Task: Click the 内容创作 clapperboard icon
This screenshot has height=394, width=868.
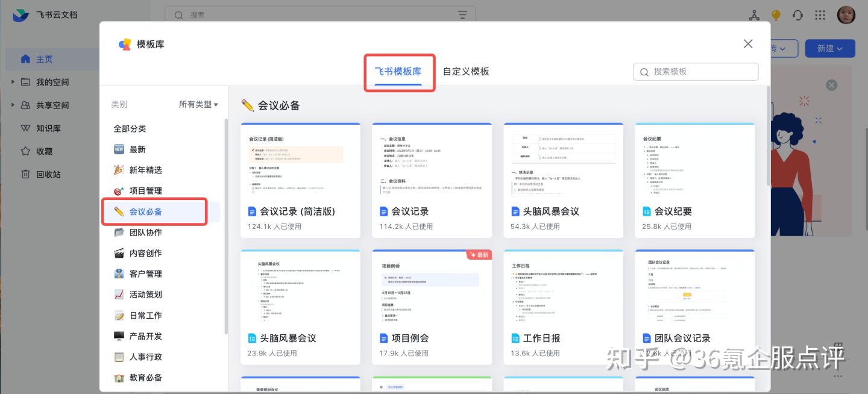Action: click(x=119, y=253)
